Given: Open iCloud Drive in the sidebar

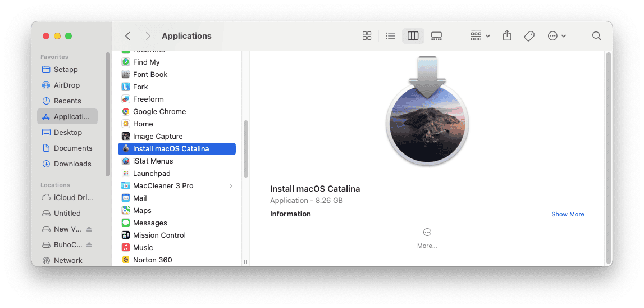Looking at the screenshot, I should (x=67, y=197).
